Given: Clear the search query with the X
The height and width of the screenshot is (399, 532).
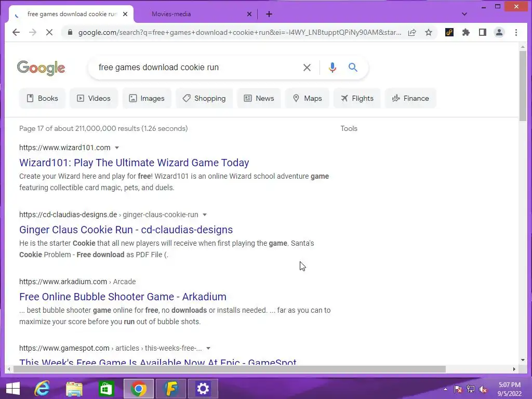Looking at the screenshot, I should click(x=307, y=68).
